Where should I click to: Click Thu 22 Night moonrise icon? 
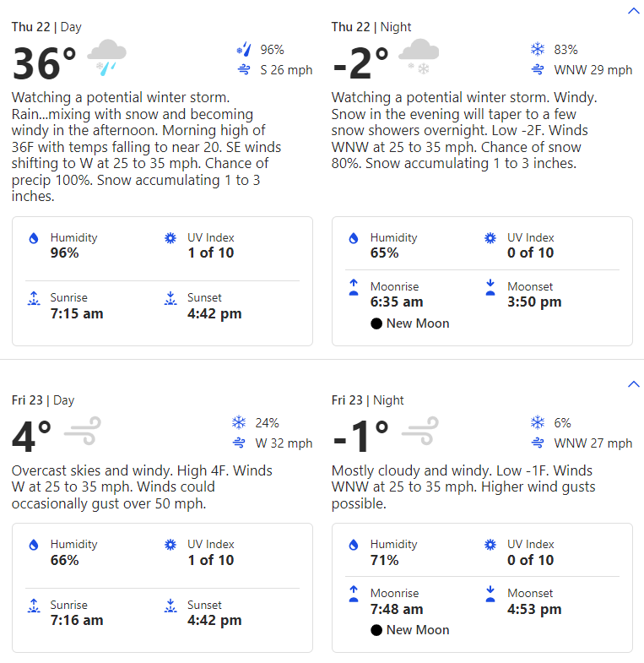(354, 288)
